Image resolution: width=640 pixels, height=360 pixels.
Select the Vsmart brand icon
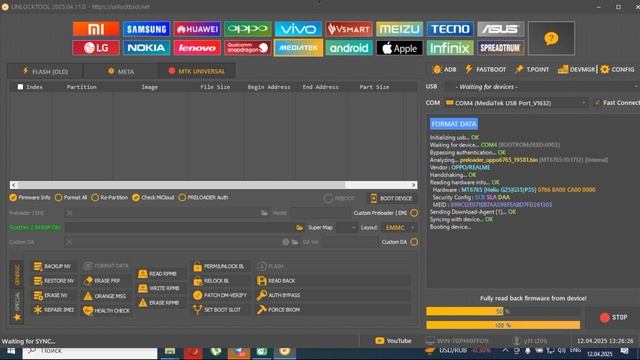(349, 29)
